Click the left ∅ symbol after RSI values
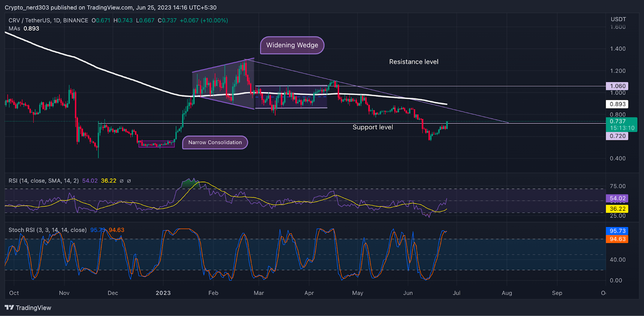 pyautogui.click(x=122, y=181)
